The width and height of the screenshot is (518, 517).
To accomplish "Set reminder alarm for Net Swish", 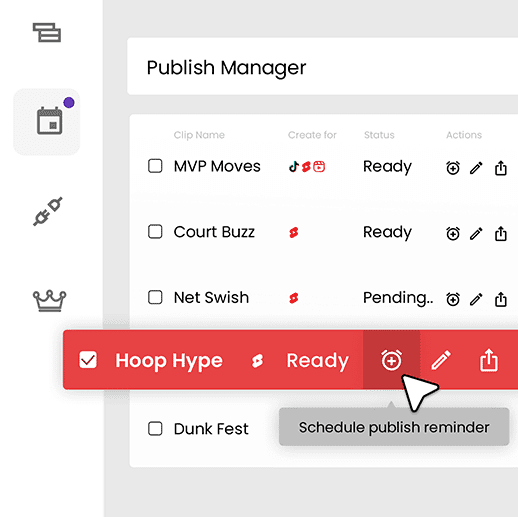I will coord(453,299).
